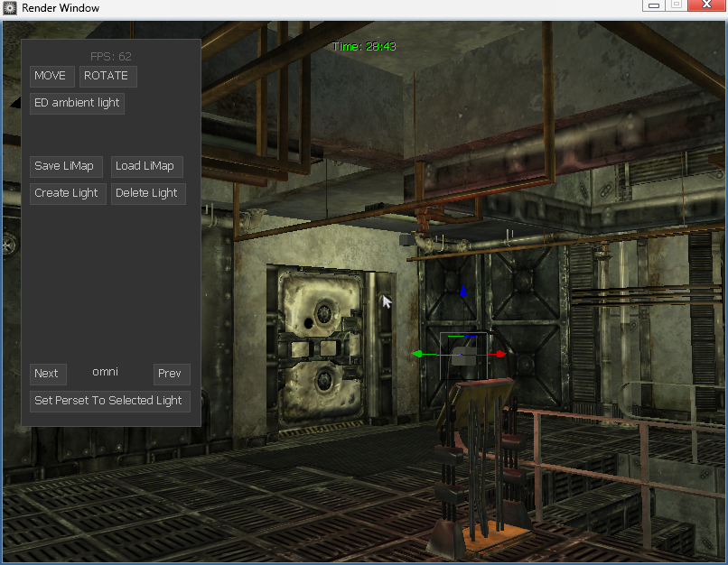Viewport: 728px width, 565px height.
Task: Minimize the Render Window
Action: point(654,6)
